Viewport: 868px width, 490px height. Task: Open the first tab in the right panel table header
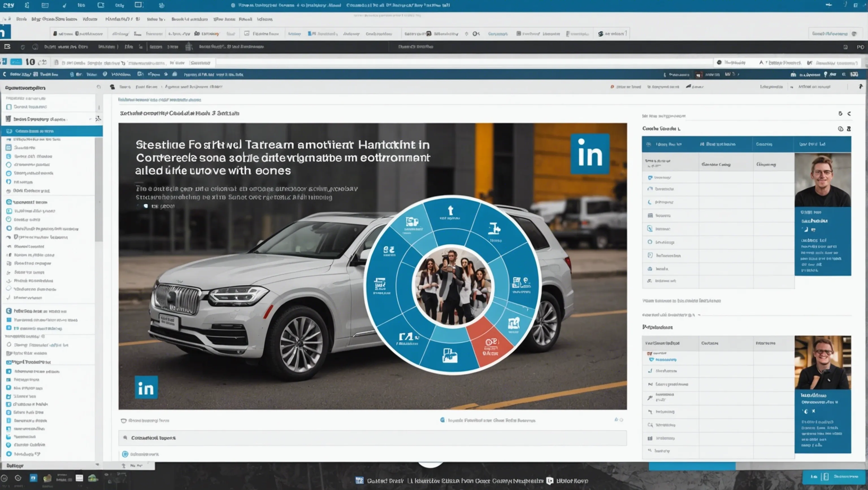[670, 144]
